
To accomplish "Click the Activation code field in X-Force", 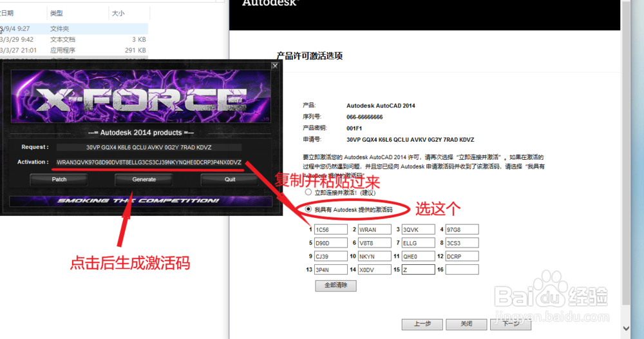I will point(149,162).
